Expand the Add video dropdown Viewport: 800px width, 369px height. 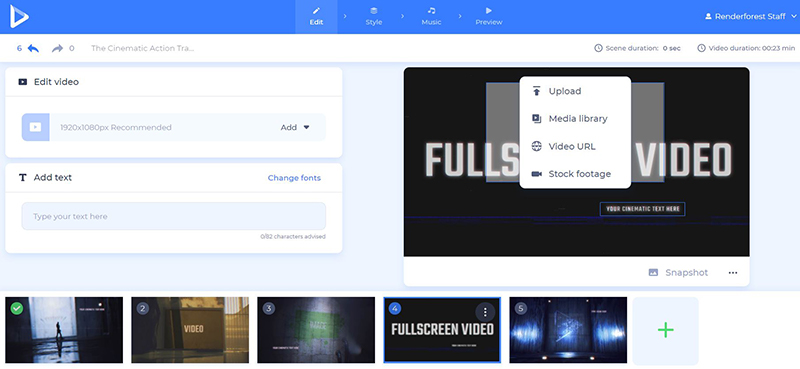(x=295, y=128)
